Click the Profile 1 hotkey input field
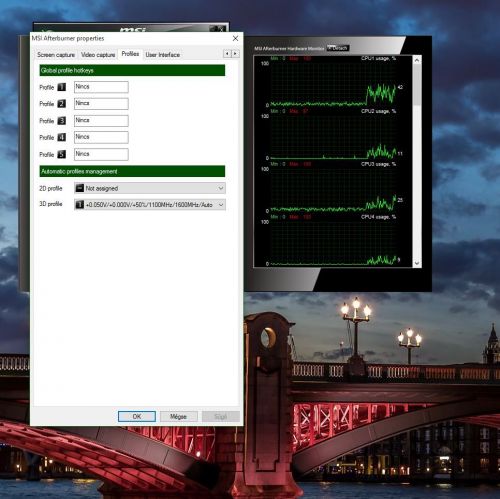The image size is (500, 499). 101,87
